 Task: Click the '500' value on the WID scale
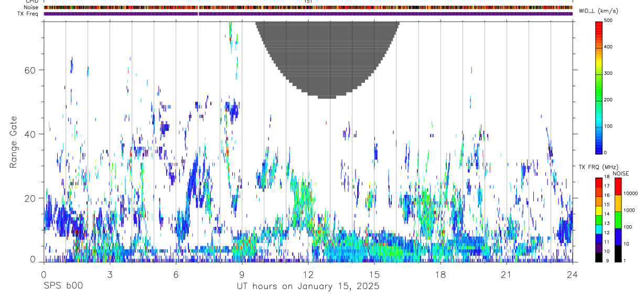pyautogui.click(x=608, y=20)
